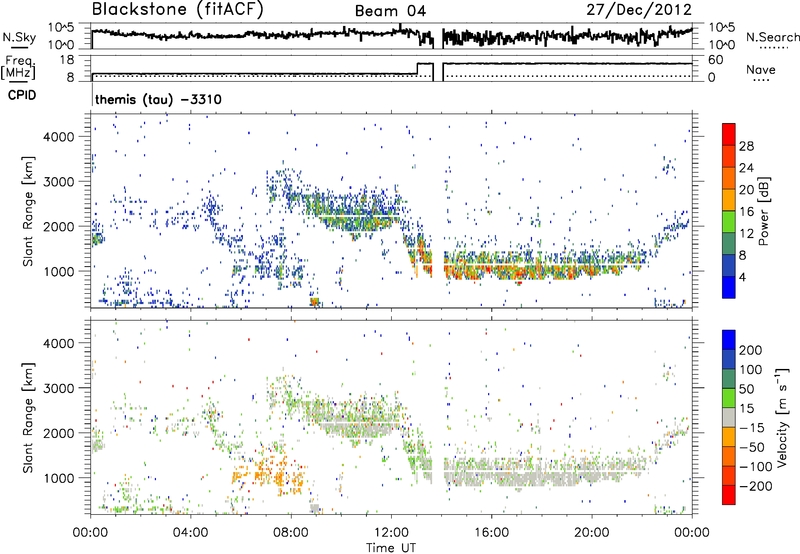800x554 pixels.
Task: Select the 'Power [dB]' colorbar title
Action: (x=763, y=211)
